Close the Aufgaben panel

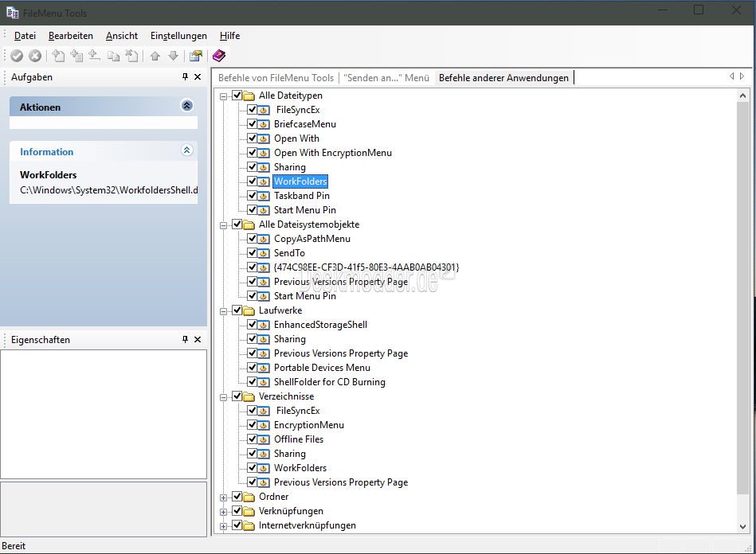pyautogui.click(x=198, y=76)
